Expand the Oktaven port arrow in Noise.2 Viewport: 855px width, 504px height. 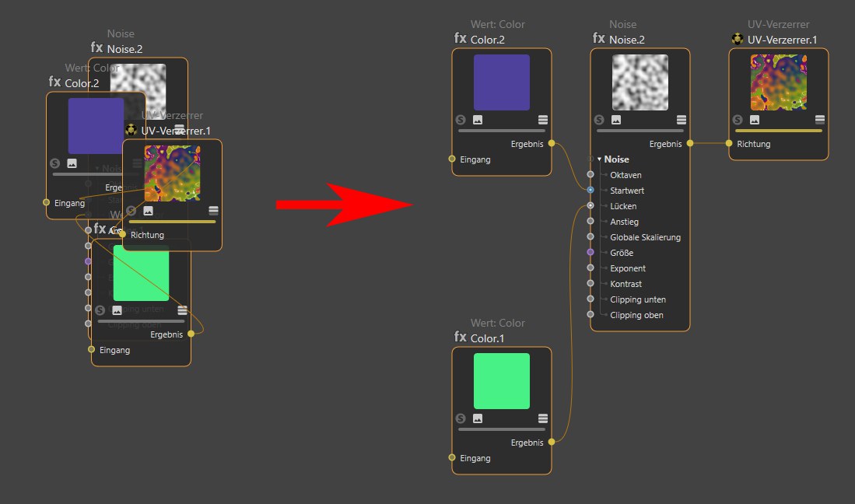pos(604,175)
